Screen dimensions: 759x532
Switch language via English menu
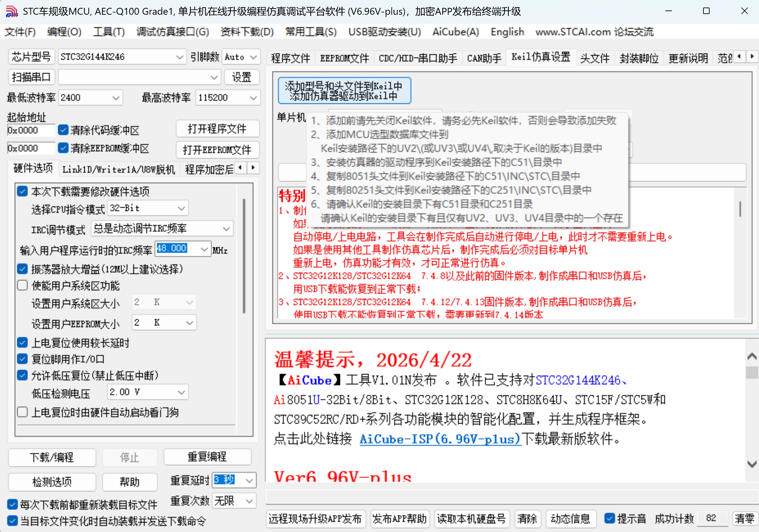tap(507, 32)
